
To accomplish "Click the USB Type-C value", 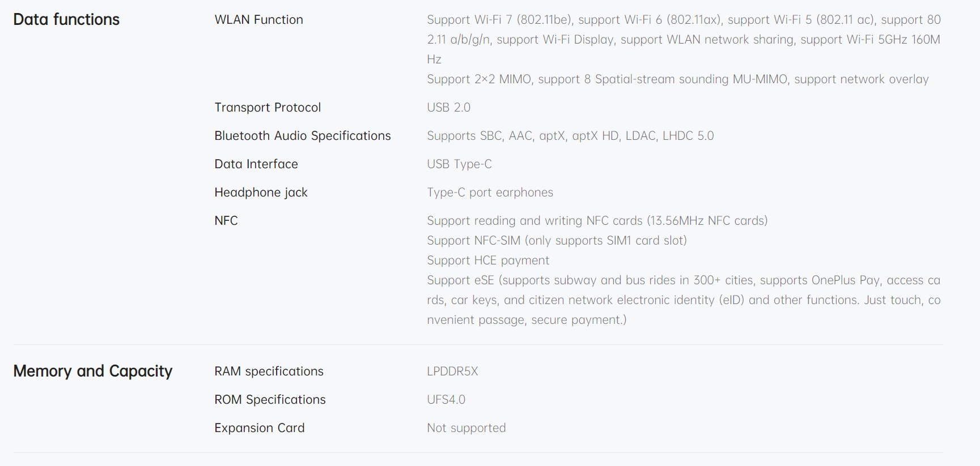I will (460, 164).
